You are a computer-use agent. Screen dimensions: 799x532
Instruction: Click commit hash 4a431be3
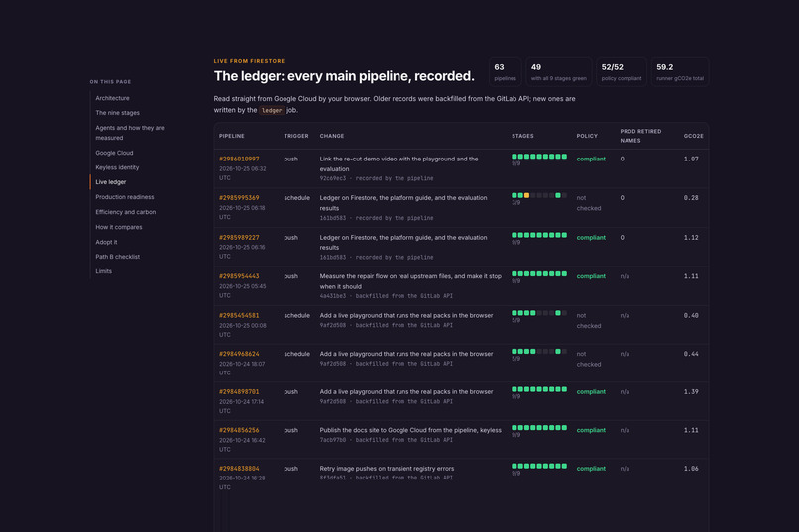click(x=333, y=296)
